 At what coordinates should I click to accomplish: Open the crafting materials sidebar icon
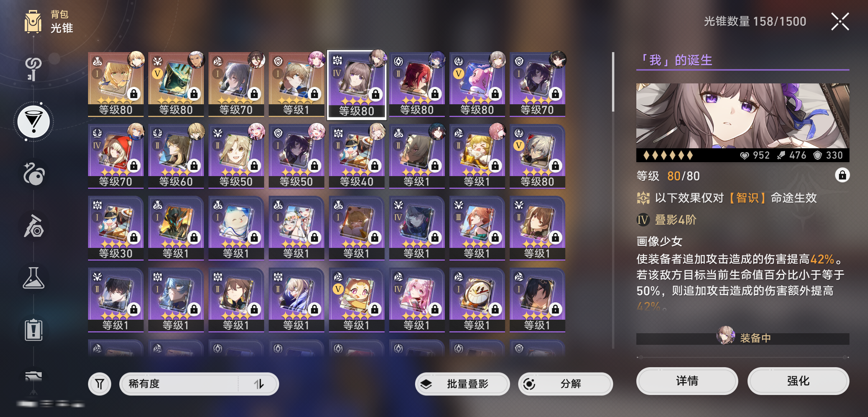coord(34,226)
